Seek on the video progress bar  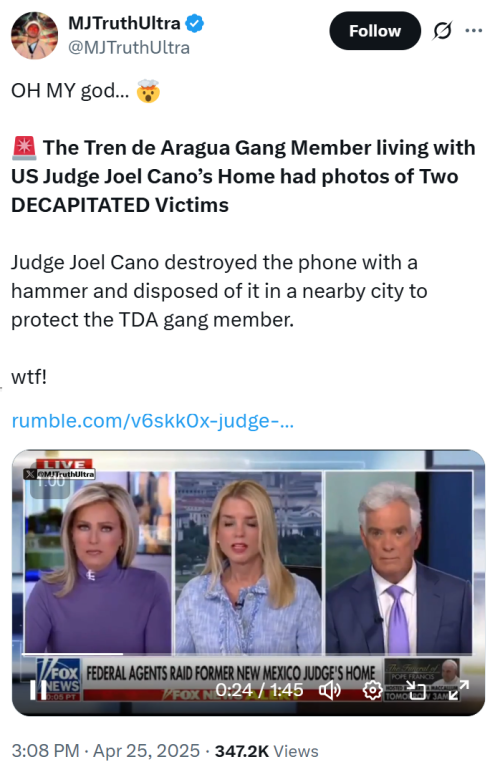pos(248,654)
